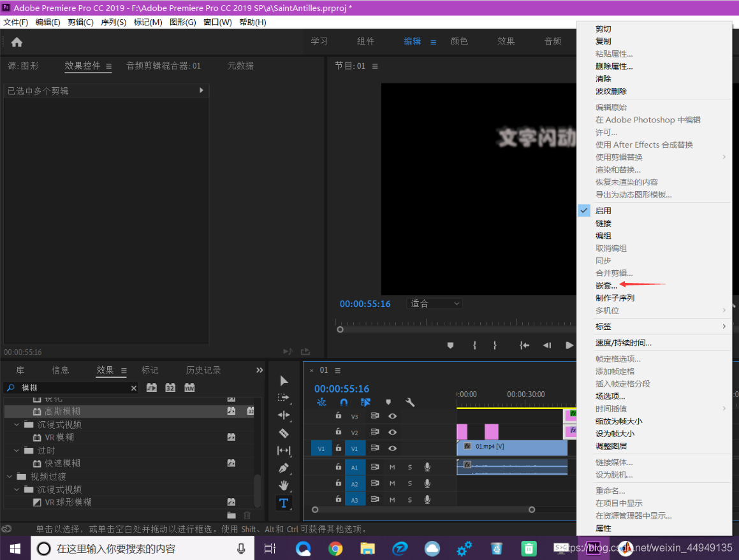The width and height of the screenshot is (739, 560).
Task: Toggle lock on track V3
Action: [x=339, y=415]
